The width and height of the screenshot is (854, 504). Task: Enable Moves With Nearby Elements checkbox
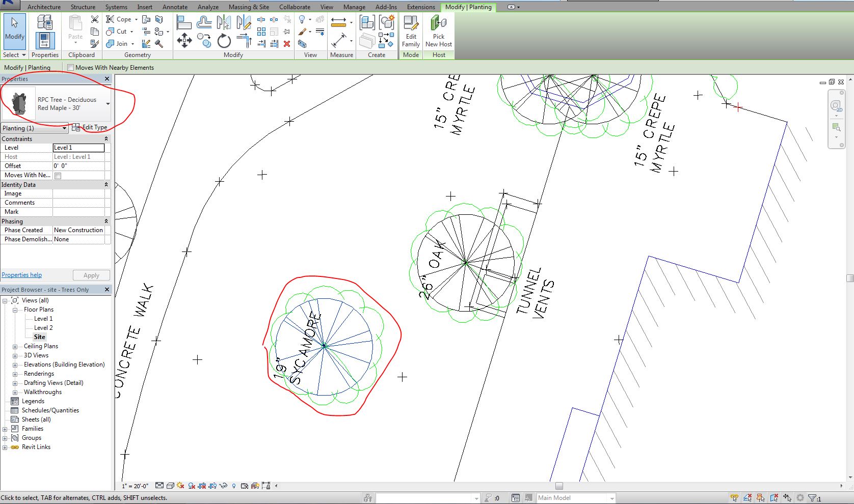71,67
